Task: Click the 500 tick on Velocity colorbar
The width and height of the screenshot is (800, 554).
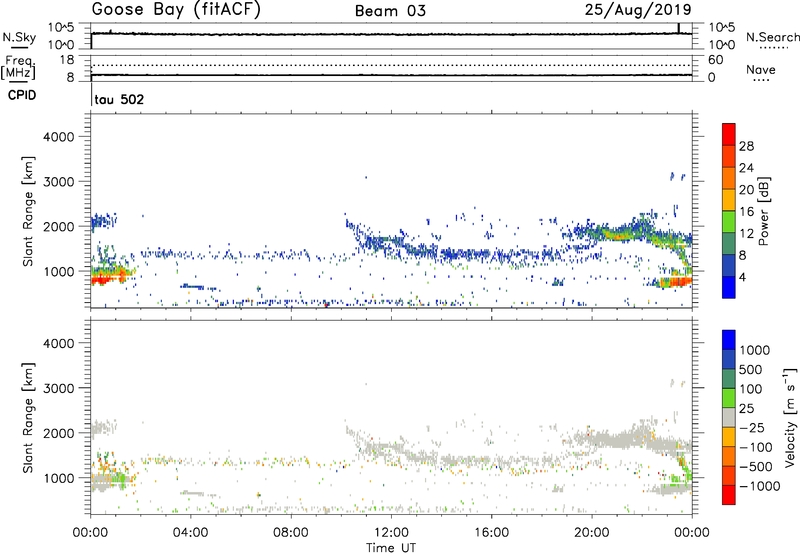Action: (751, 370)
